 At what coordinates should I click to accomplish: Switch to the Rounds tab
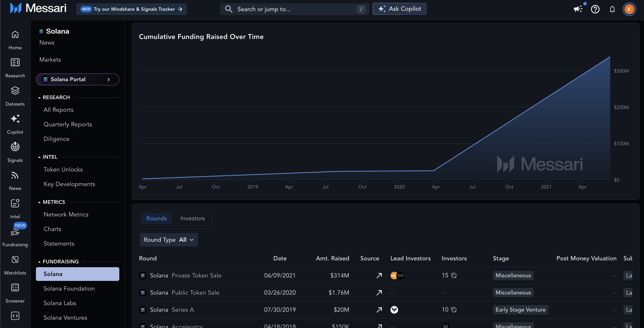click(156, 218)
